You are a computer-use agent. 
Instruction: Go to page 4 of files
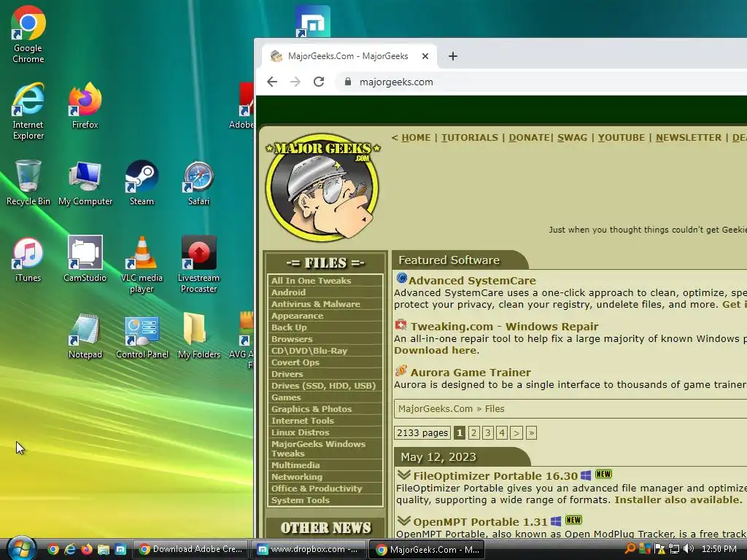[502, 433]
